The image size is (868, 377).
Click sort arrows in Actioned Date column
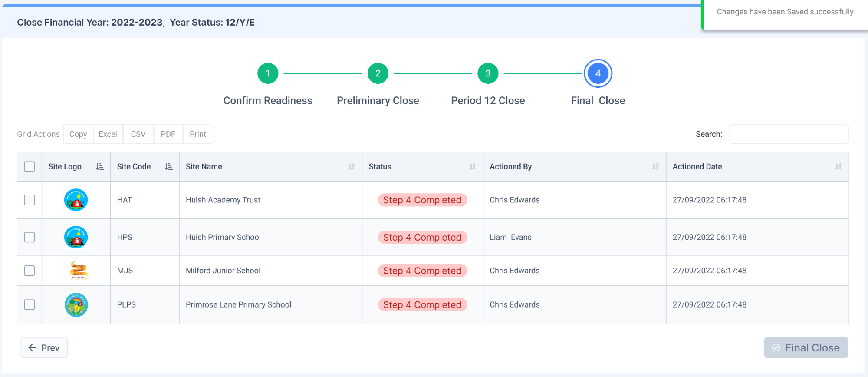pos(838,167)
